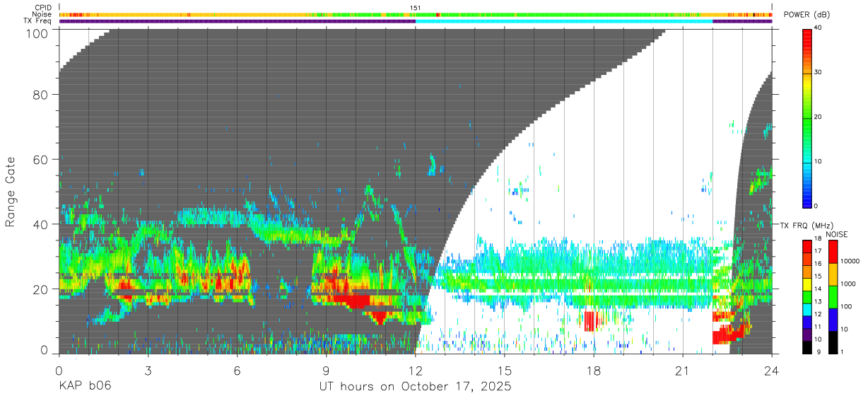The width and height of the screenshot is (868, 401).
Task: Click the green swatch in the NOISE legend
Action: point(833,296)
